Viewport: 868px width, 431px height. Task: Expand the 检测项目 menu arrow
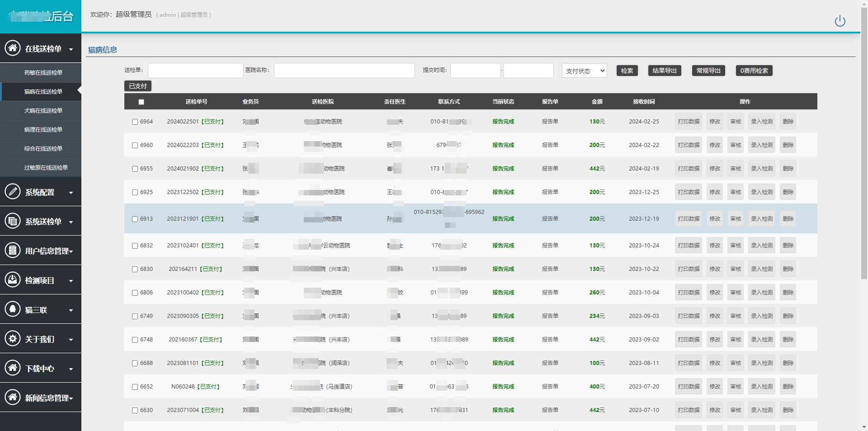click(71, 281)
